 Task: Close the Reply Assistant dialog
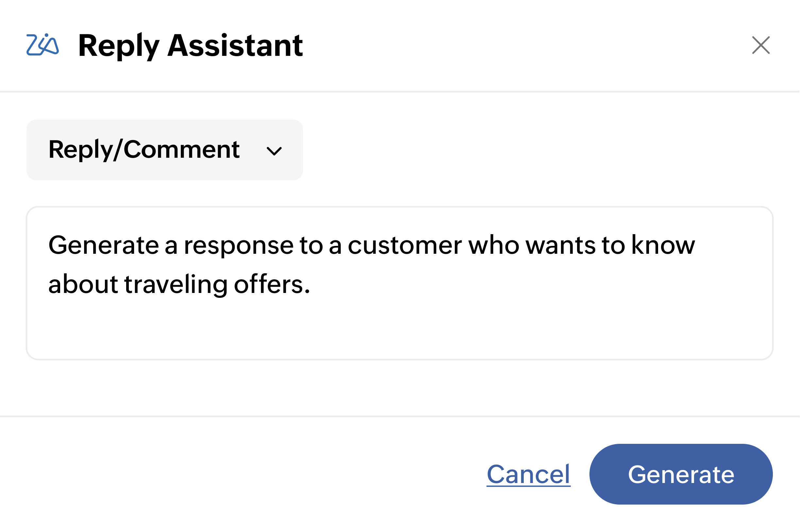761,45
